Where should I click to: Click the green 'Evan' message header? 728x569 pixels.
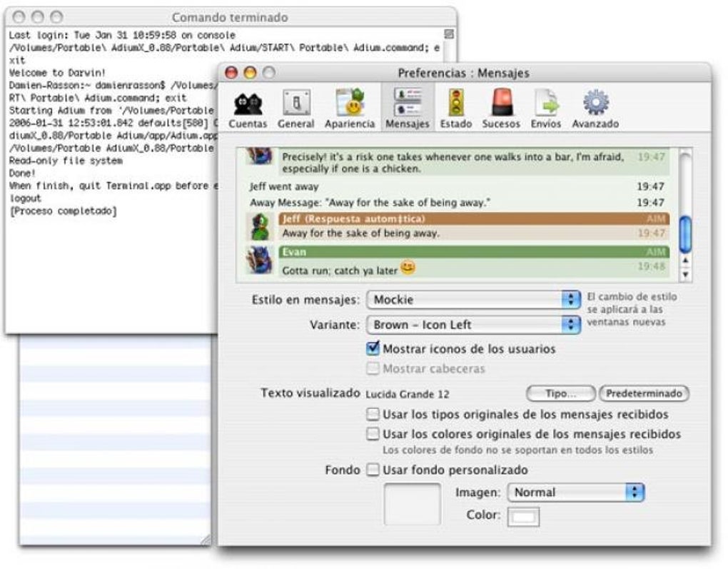pos(474,252)
